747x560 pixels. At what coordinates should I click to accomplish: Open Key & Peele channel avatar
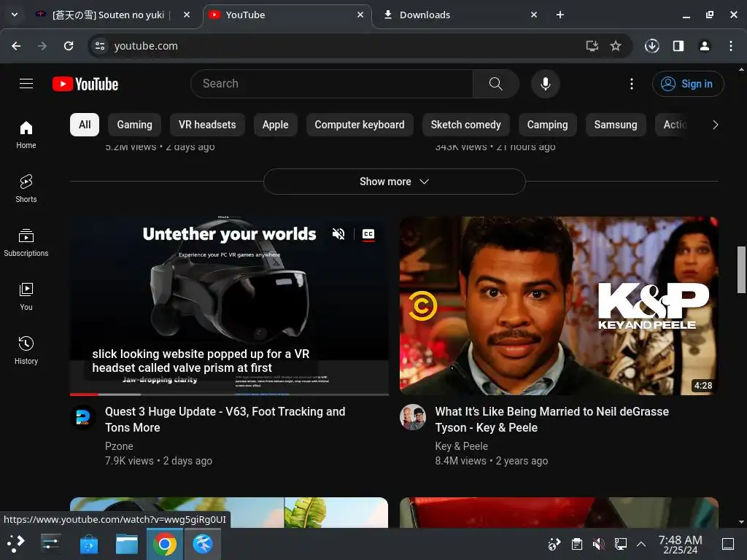(413, 418)
